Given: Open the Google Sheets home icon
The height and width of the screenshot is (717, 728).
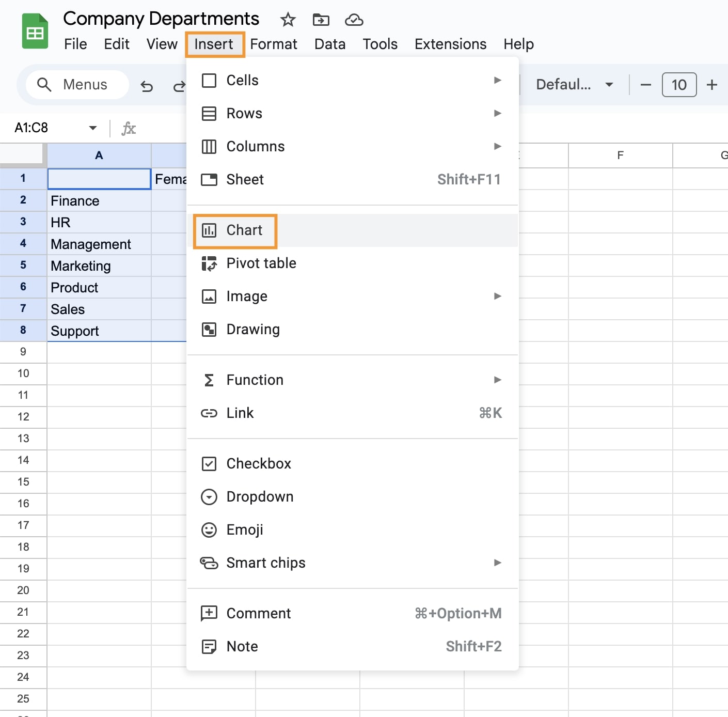Looking at the screenshot, I should tap(35, 31).
